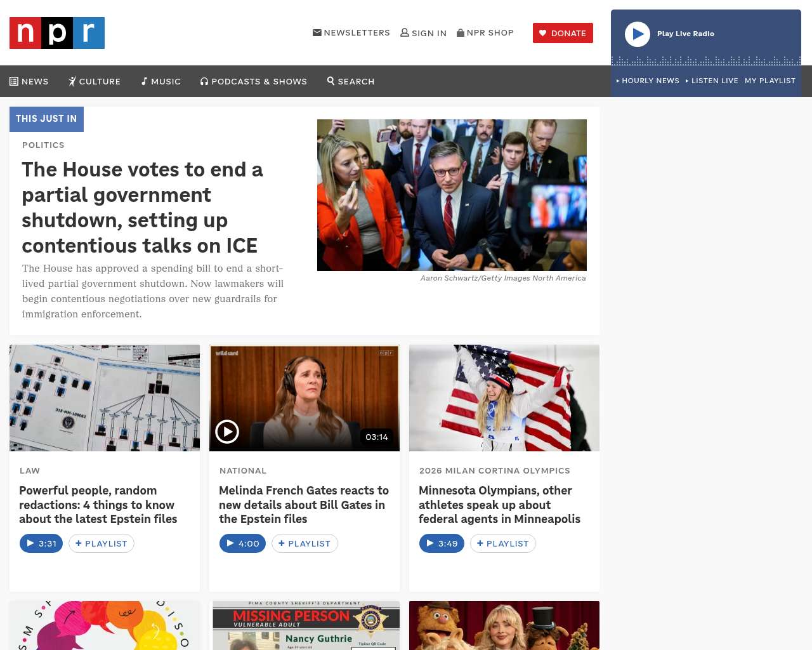The image size is (812, 650).
Task: Add Melinda French Gates story to playlist
Action: tap(304, 543)
